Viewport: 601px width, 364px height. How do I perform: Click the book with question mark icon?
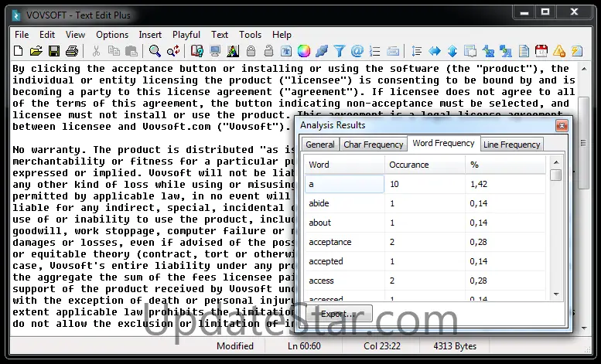click(197, 50)
